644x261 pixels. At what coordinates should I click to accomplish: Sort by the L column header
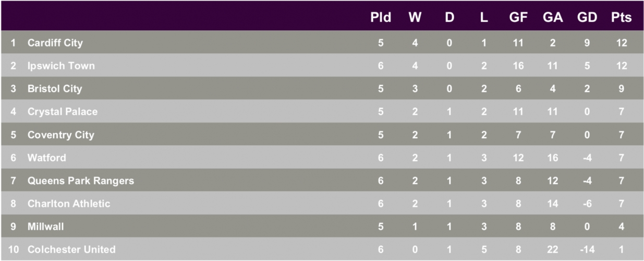pyautogui.click(x=484, y=17)
